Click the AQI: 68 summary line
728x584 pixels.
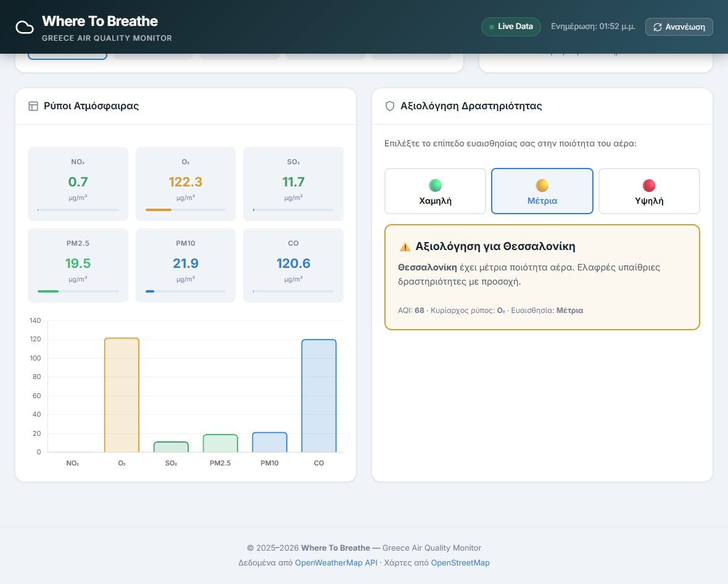pos(490,311)
